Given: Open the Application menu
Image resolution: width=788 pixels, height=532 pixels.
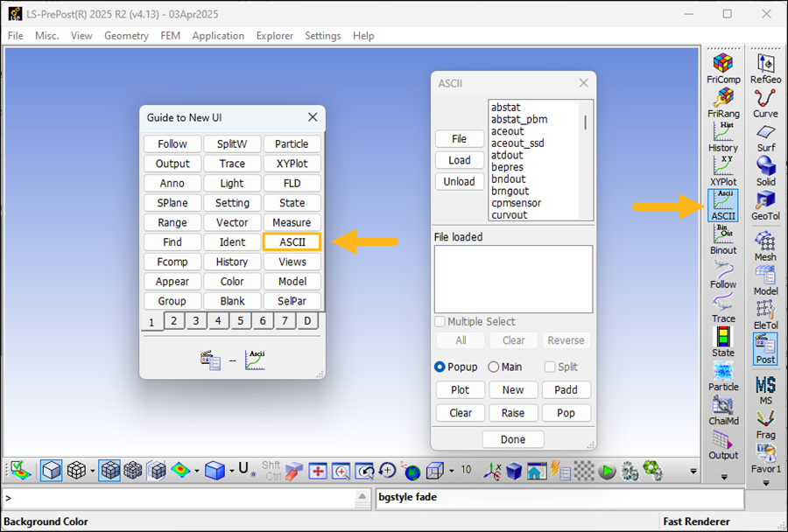Looking at the screenshot, I should 218,36.
